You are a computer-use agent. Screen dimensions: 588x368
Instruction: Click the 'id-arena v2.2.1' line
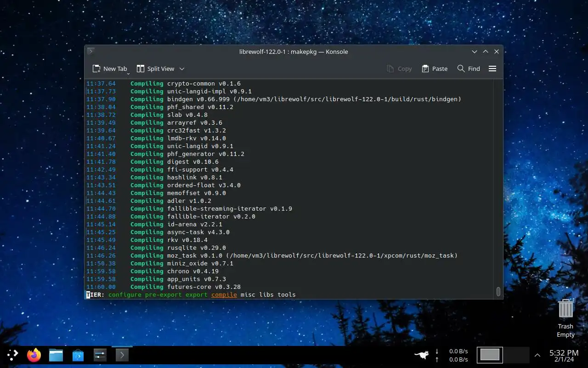coord(195,224)
